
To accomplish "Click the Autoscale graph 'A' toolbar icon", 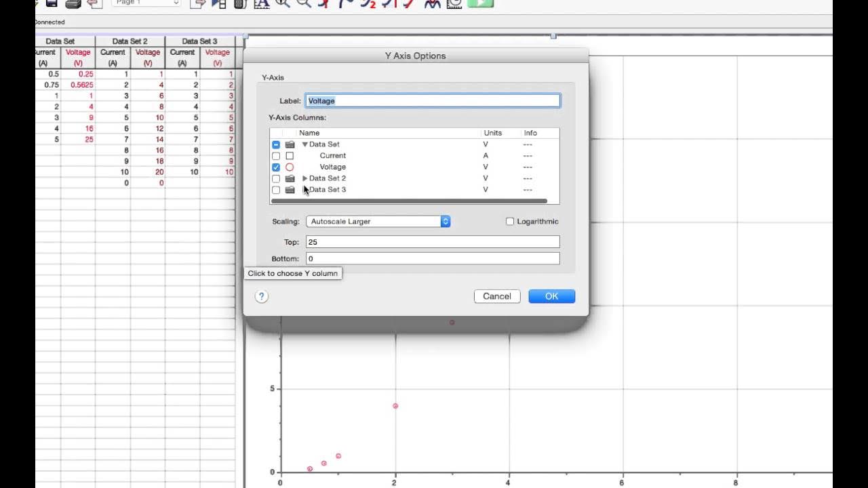I will 261,3.
